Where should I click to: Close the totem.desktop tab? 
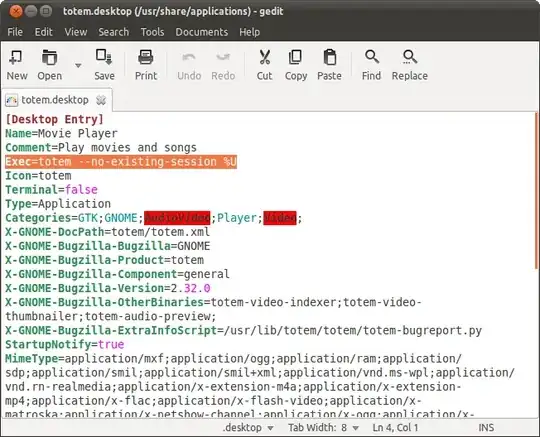(101, 100)
